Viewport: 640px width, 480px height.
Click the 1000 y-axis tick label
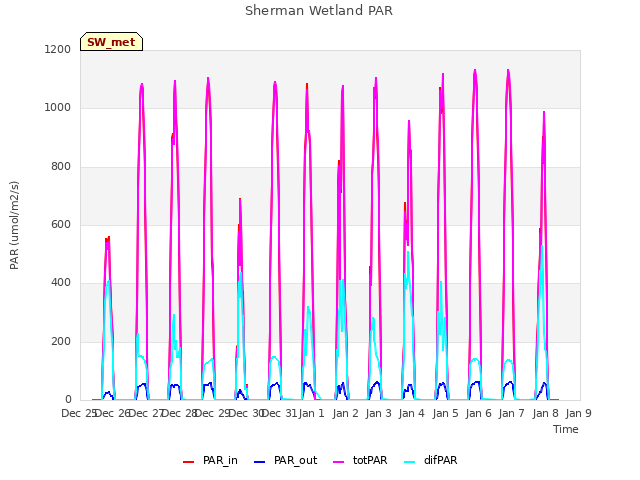[58, 108]
